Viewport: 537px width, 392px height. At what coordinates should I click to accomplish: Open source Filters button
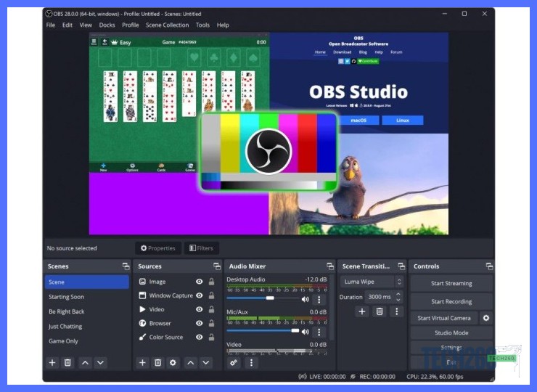click(202, 248)
